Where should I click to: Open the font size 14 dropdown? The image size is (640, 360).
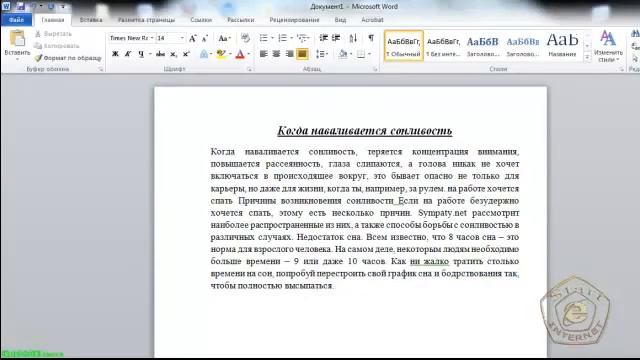pos(182,38)
